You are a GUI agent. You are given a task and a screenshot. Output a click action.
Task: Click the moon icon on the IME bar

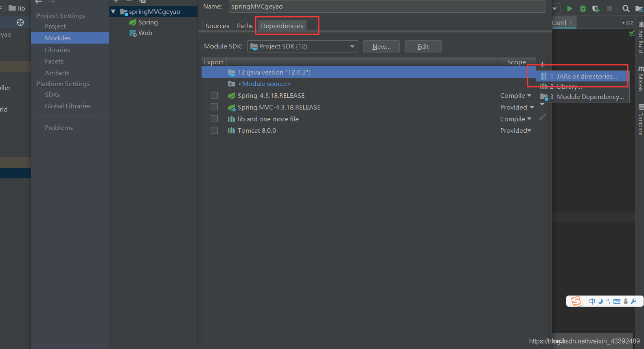600,301
